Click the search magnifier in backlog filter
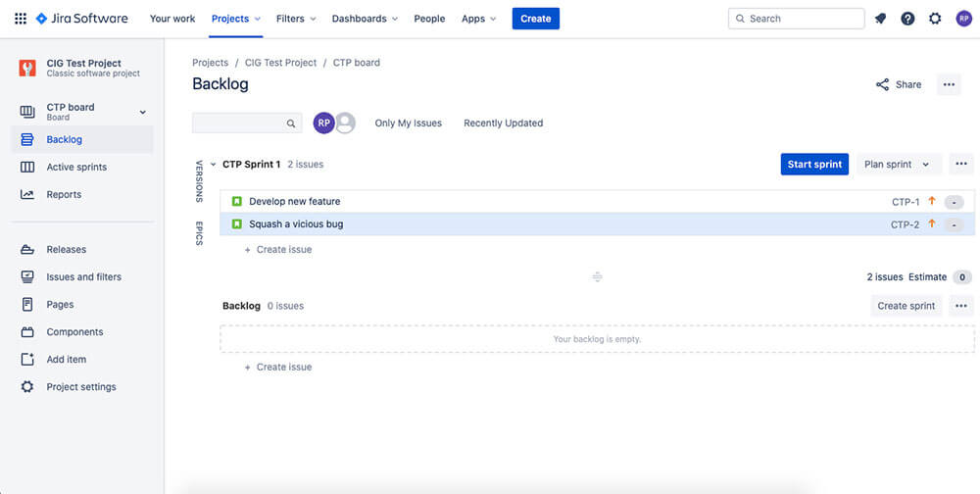Image resolution: width=980 pixels, height=494 pixels. tap(291, 123)
